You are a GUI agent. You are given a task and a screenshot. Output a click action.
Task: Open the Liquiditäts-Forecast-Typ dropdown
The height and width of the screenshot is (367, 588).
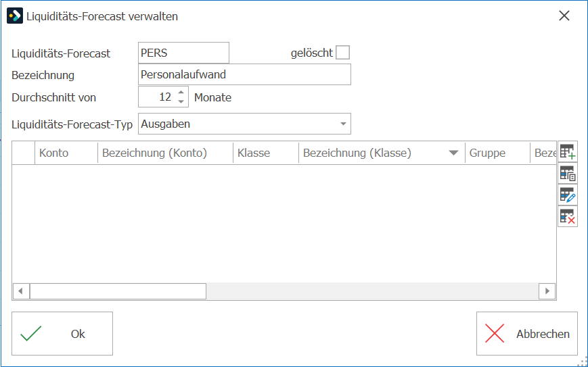coord(343,124)
